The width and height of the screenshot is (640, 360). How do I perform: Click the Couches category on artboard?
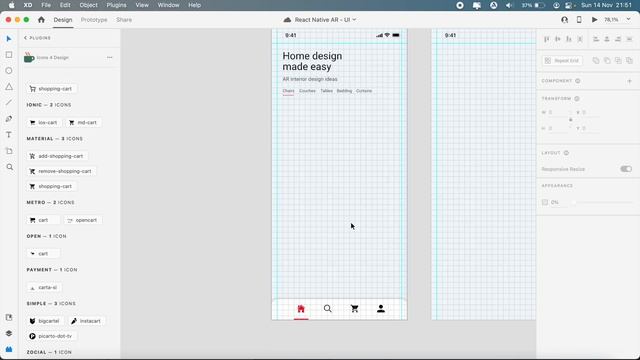click(x=307, y=91)
